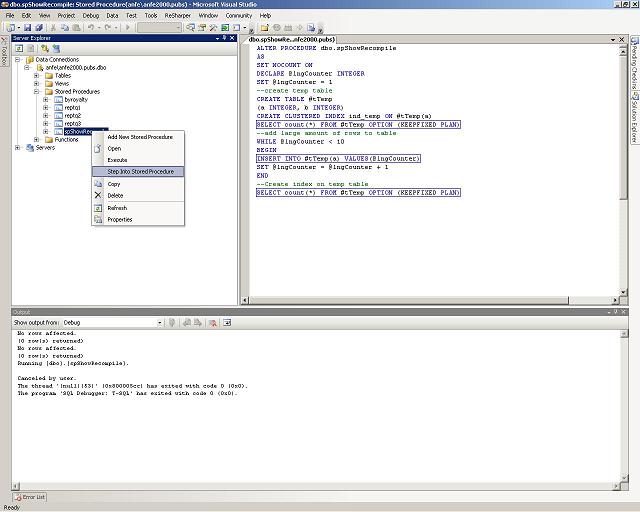This screenshot has width=640, height=512.
Task: Click the Refresh icon in Server Explorer toolbar
Action: point(19,48)
